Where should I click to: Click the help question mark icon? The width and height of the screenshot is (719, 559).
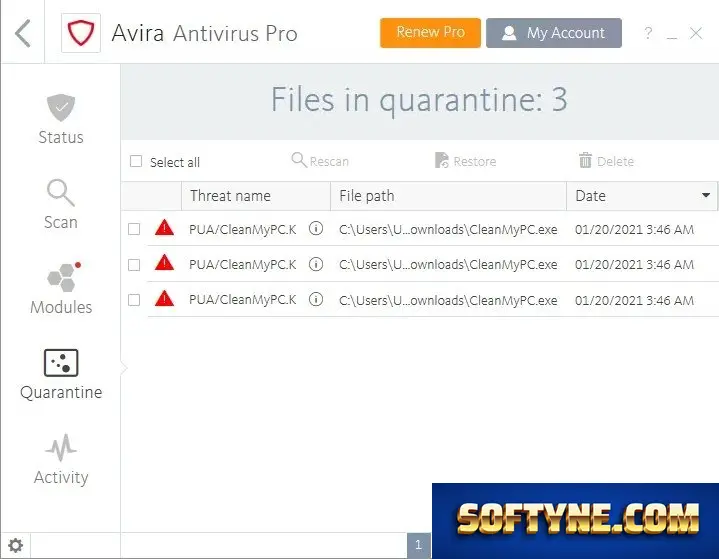click(x=648, y=33)
